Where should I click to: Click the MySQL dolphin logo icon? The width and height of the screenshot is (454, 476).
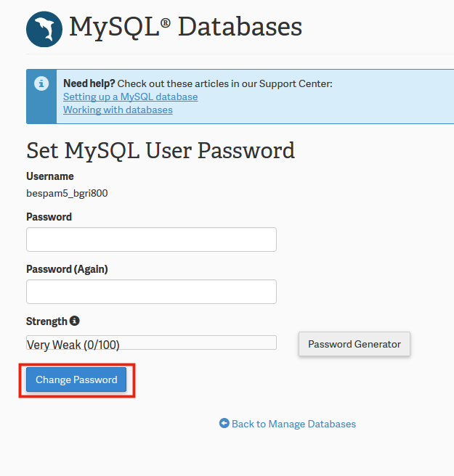(44, 28)
